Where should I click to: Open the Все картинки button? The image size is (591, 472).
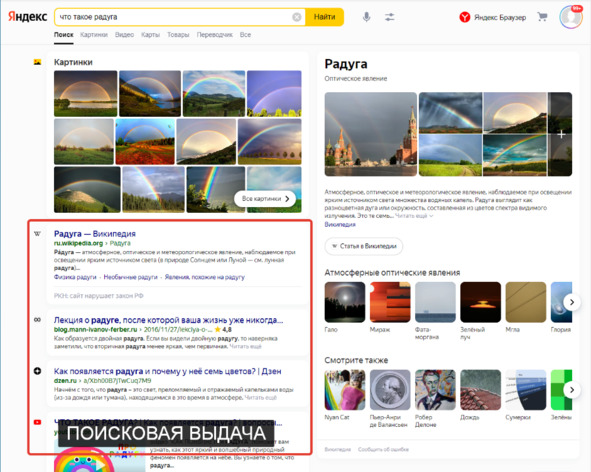(265, 199)
